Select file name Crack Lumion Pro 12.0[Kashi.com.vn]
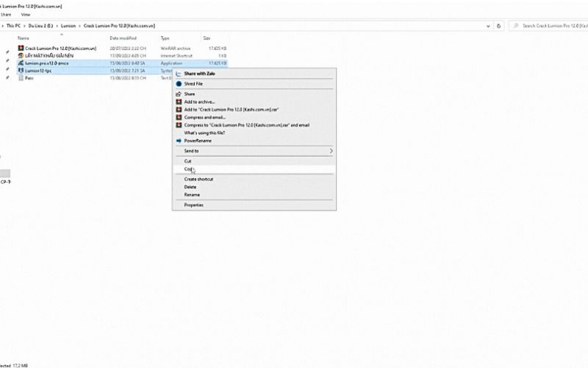This screenshot has width=588, height=368. pyautogui.click(x=61, y=49)
